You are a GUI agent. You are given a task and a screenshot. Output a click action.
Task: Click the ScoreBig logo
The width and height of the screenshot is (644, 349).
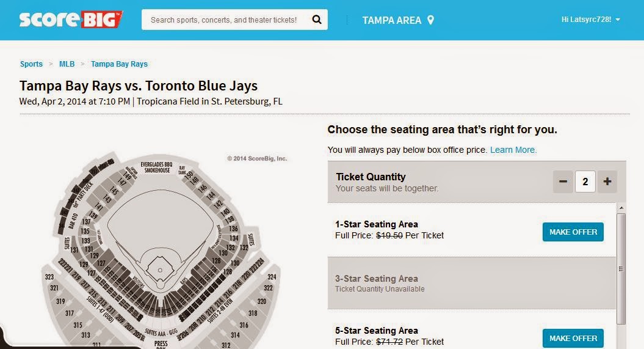click(x=71, y=20)
